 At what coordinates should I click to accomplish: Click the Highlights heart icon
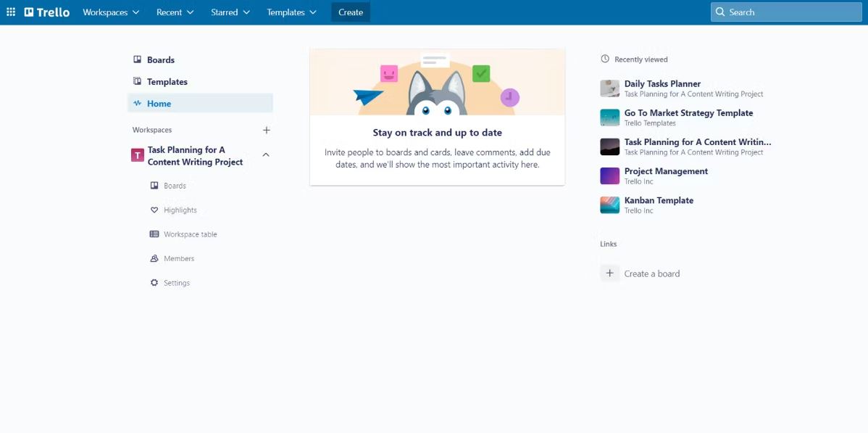[x=154, y=210]
